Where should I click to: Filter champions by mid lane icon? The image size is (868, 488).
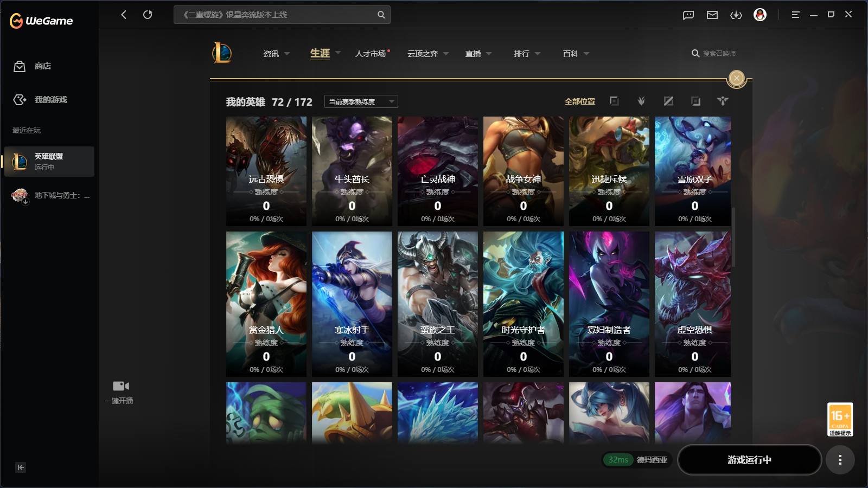(668, 101)
